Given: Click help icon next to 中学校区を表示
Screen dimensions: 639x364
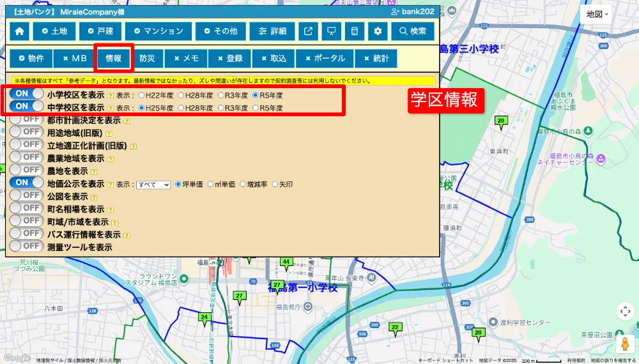Looking at the screenshot, I should tap(111, 109).
